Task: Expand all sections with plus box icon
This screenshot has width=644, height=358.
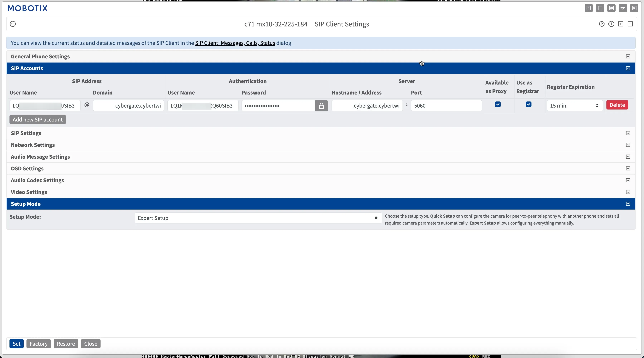Action: (x=621, y=24)
